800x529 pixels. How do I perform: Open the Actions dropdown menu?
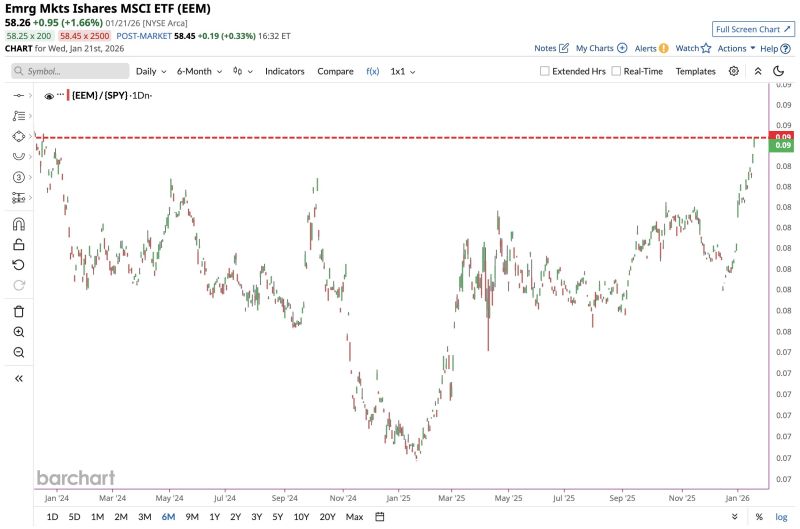736,48
